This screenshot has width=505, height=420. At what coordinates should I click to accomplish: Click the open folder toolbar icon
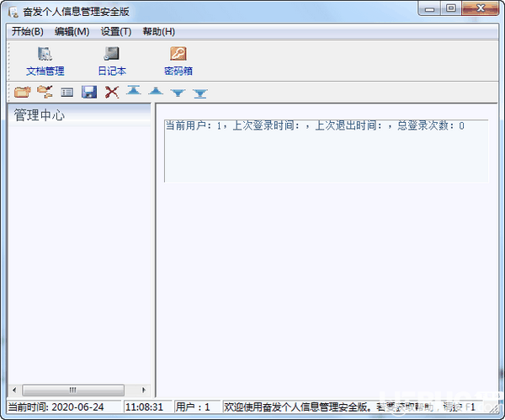pos(23,92)
